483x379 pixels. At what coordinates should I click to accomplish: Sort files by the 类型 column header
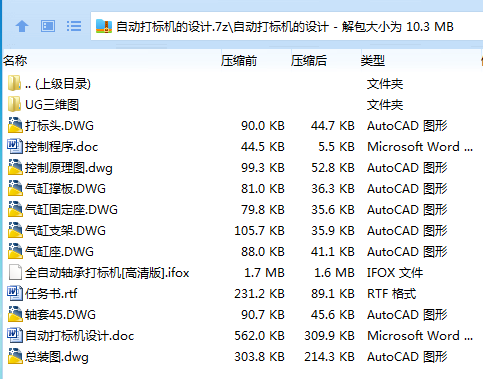point(373,61)
